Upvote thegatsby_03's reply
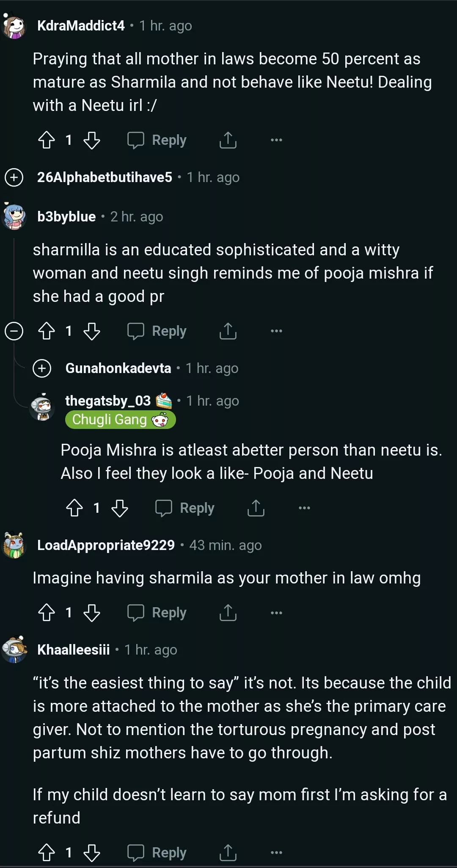This screenshot has height=868, width=457. [x=74, y=508]
